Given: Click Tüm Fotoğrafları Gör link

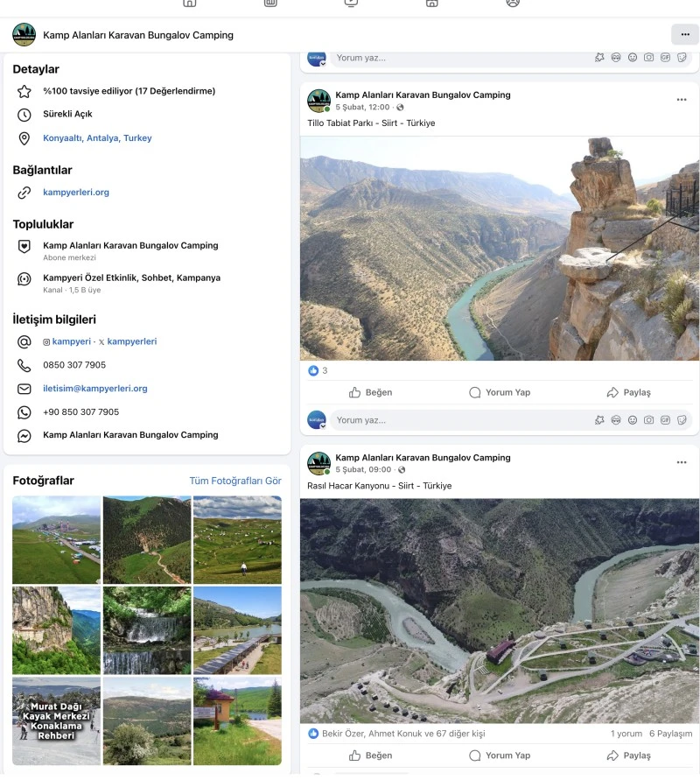Looking at the screenshot, I should tap(235, 481).
